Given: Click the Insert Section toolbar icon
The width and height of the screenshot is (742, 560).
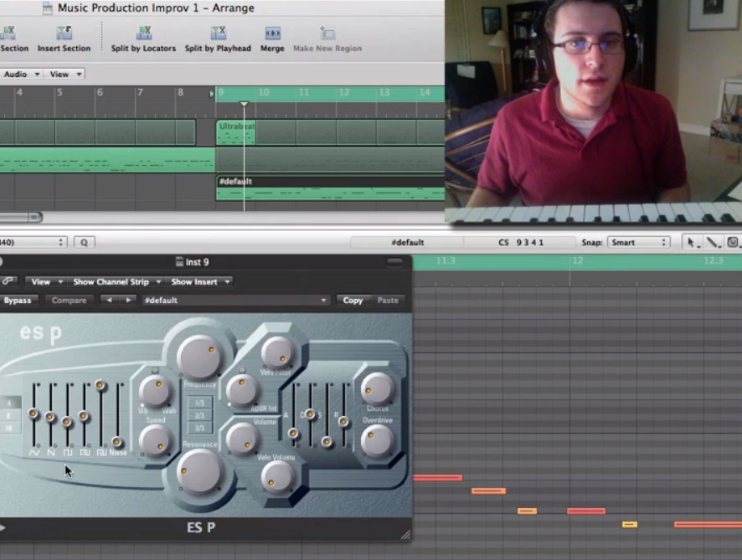Looking at the screenshot, I should pyautogui.click(x=64, y=33).
